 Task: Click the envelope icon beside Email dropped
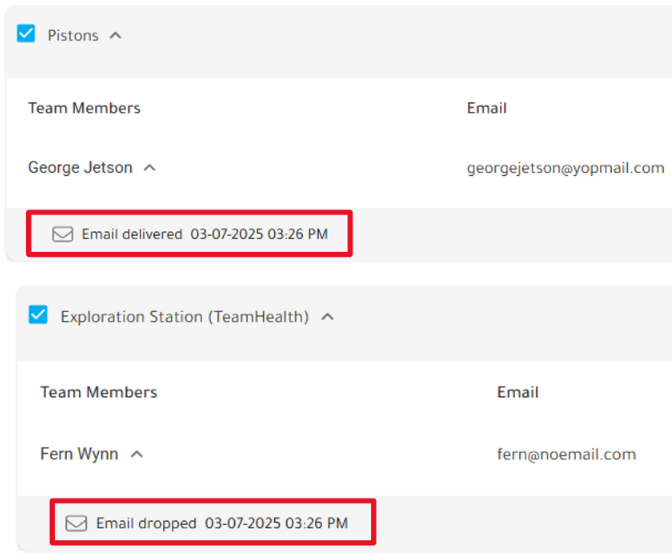(76, 523)
